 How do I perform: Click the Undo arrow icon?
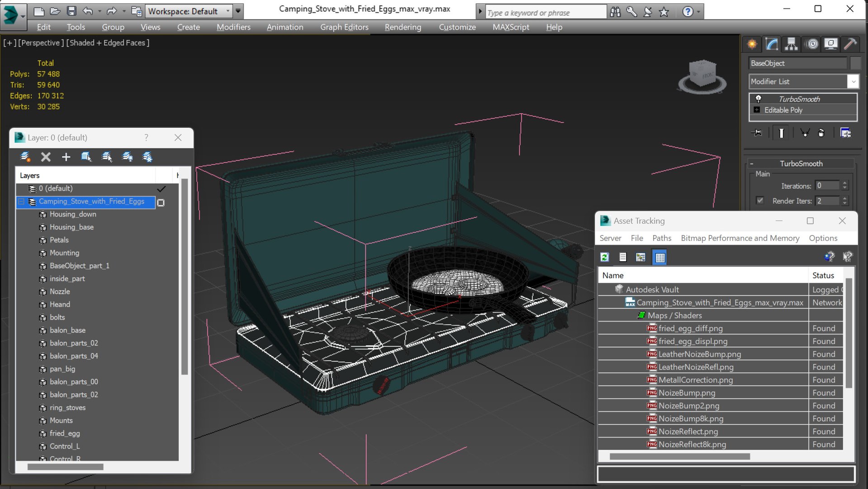coord(88,11)
